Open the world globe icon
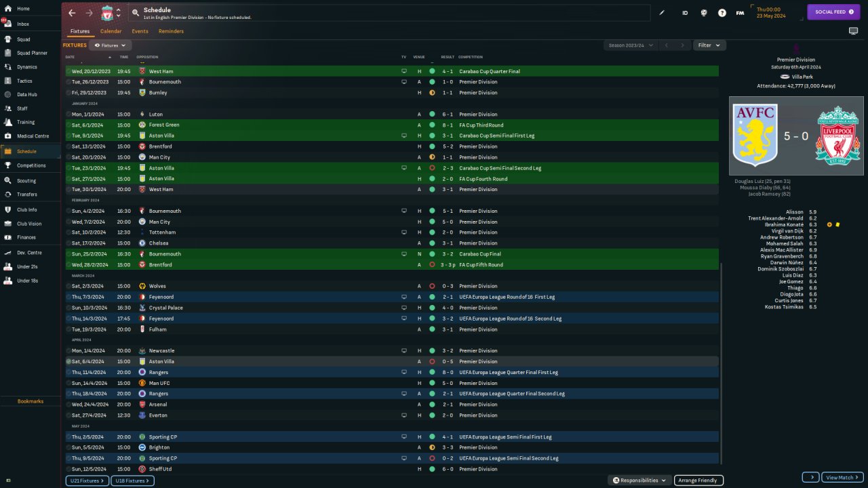 pos(704,13)
